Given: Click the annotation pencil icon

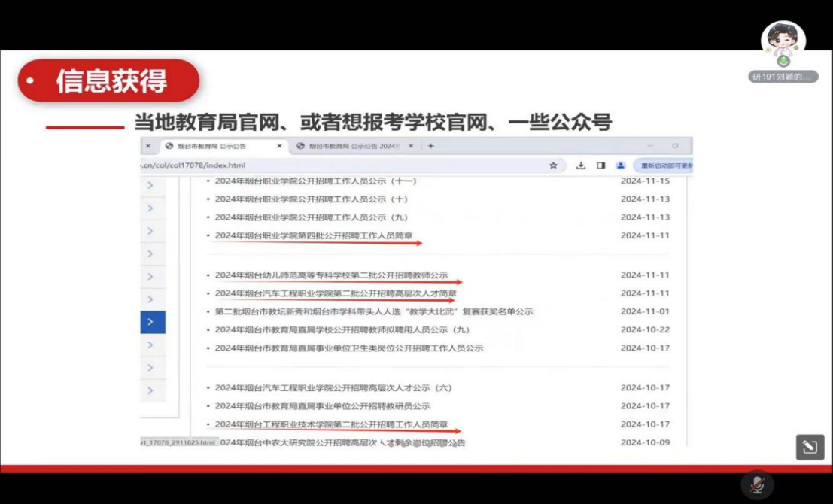Looking at the screenshot, I should (810, 448).
